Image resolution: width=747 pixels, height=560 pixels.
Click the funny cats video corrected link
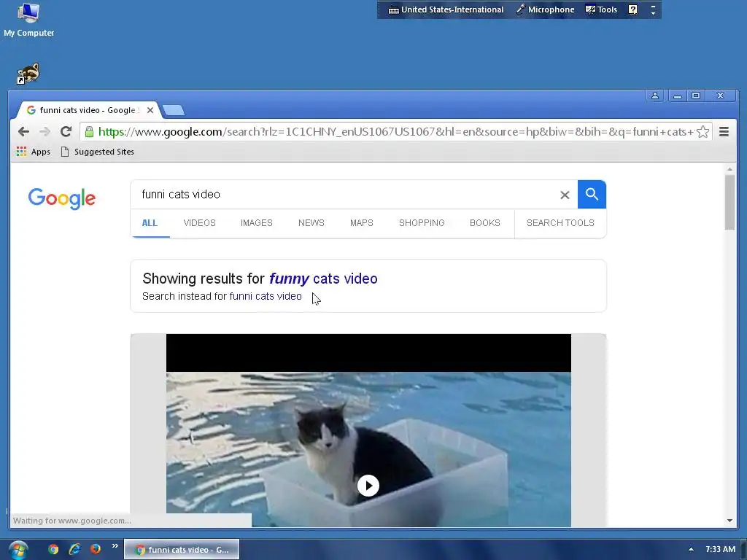click(323, 279)
